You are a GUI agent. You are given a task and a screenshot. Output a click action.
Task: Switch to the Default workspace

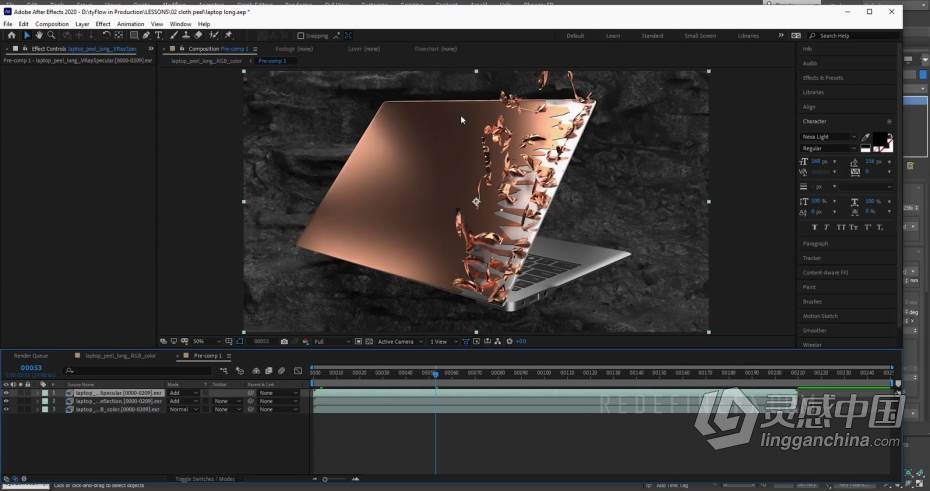[575, 36]
